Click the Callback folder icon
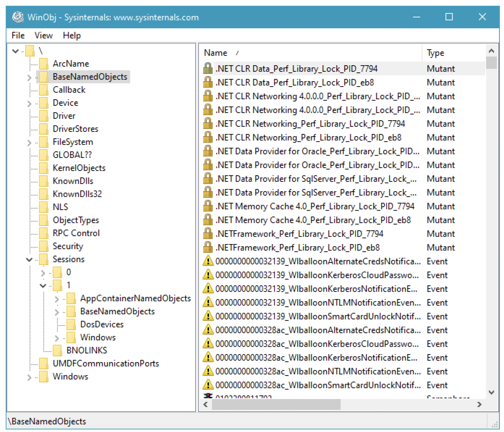 pos(44,90)
